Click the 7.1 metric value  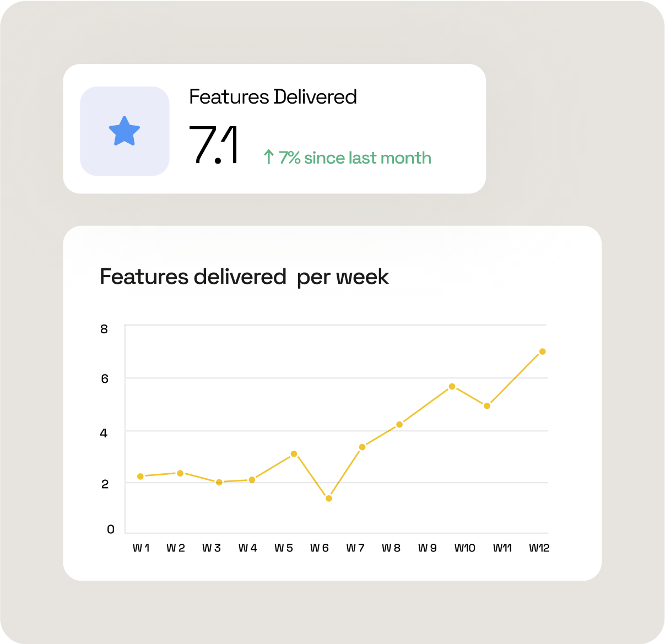coord(214,145)
